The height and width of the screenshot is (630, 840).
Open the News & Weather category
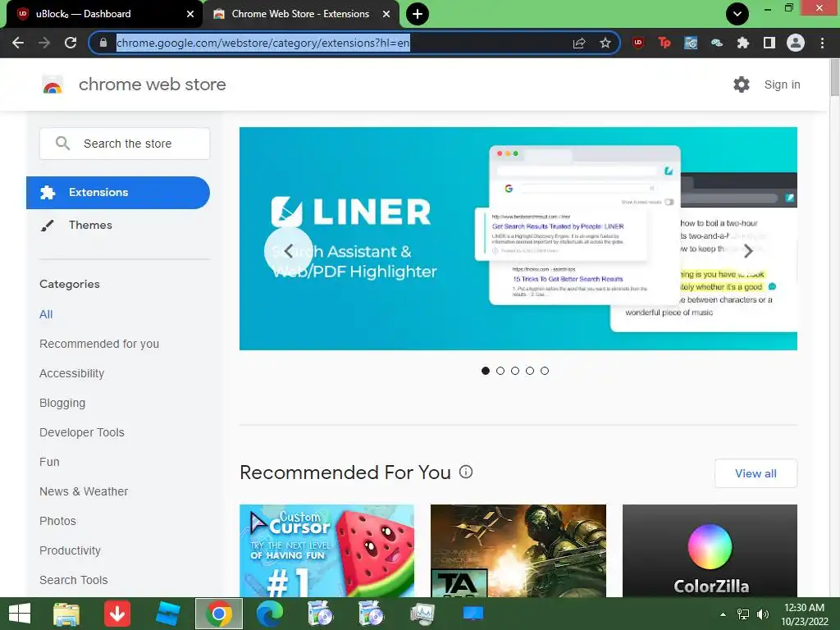pyautogui.click(x=84, y=491)
